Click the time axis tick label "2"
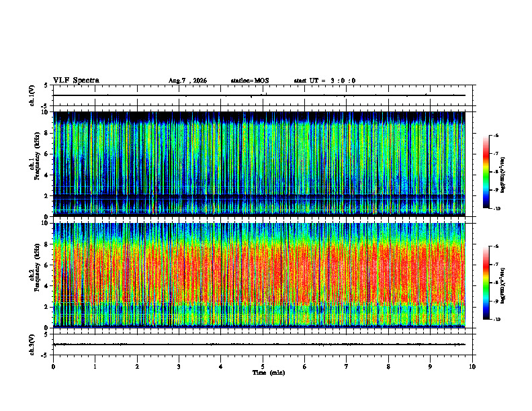Image resolution: width=532 pixels, height=411 pixels. 137,367
